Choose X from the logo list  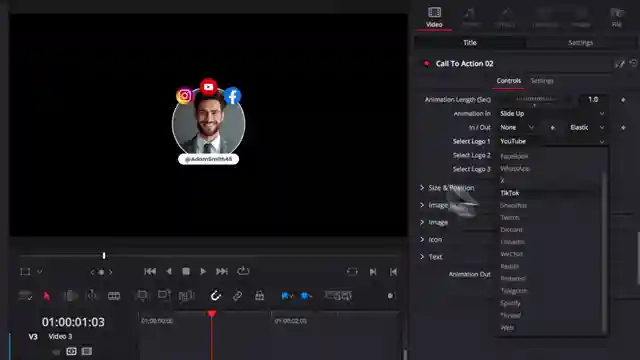[x=502, y=180]
